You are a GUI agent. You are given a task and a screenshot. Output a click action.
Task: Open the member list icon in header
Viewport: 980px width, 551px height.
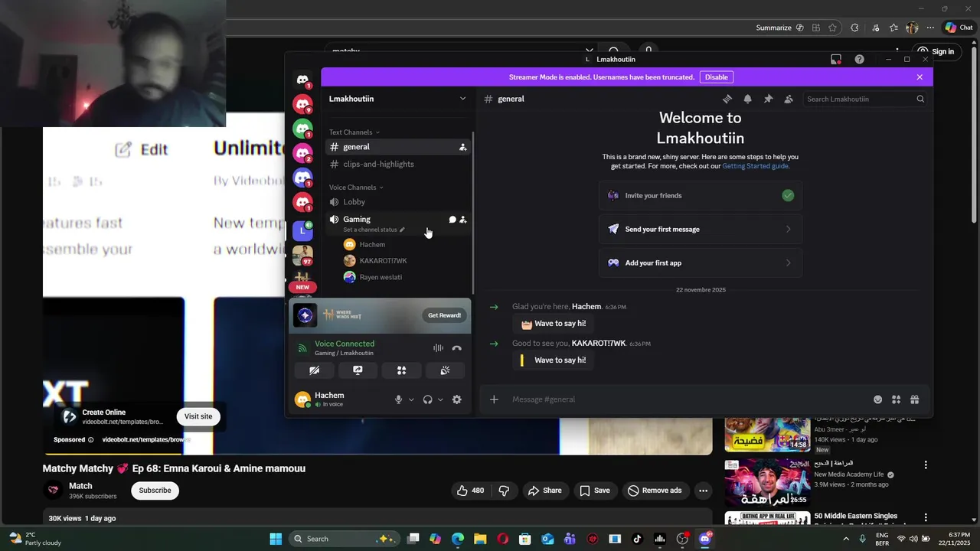tap(789, 99)
